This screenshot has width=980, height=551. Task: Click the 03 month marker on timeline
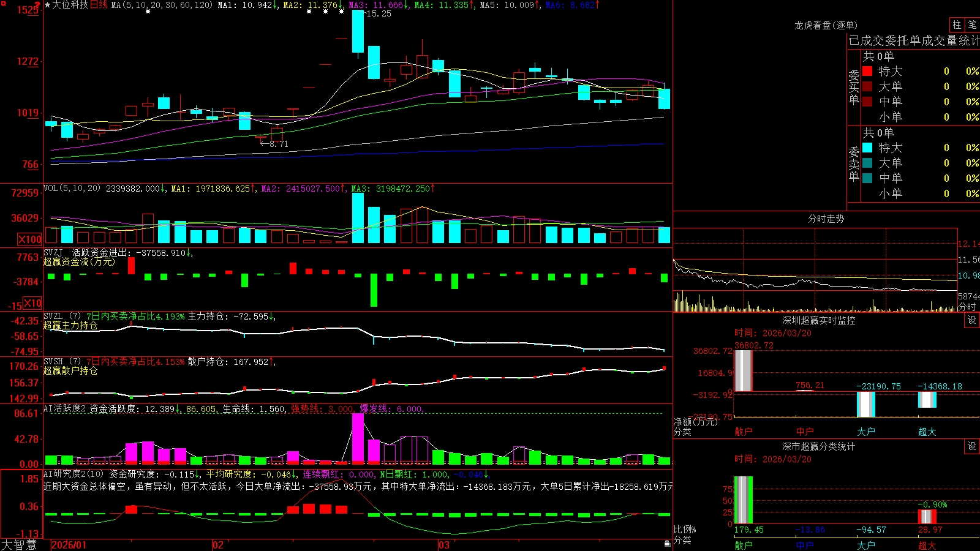[x=443, y=545]
